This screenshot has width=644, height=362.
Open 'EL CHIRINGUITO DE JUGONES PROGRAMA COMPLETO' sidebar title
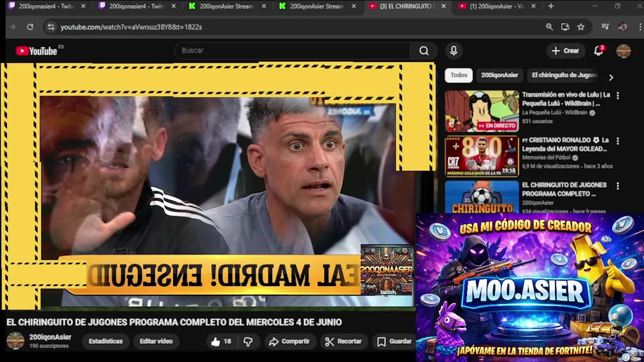click(565, 189)
